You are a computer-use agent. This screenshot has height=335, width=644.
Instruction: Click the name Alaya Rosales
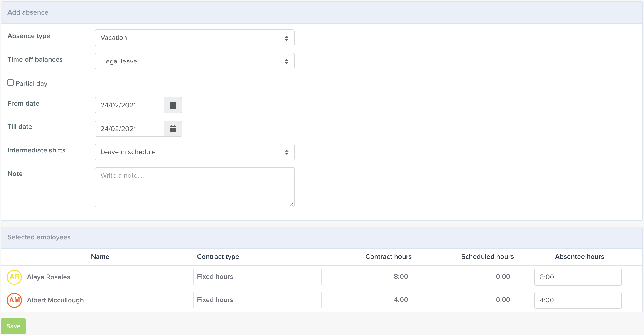point(49,277)
